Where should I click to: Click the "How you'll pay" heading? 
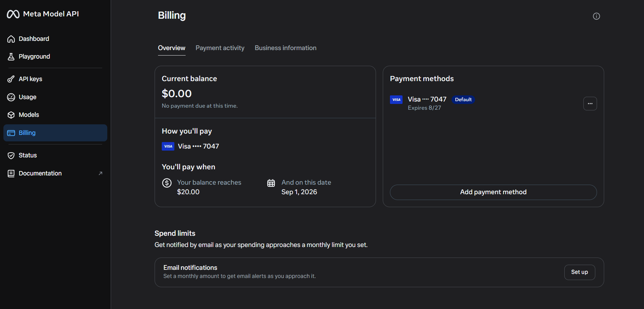[x=187, y=131]
